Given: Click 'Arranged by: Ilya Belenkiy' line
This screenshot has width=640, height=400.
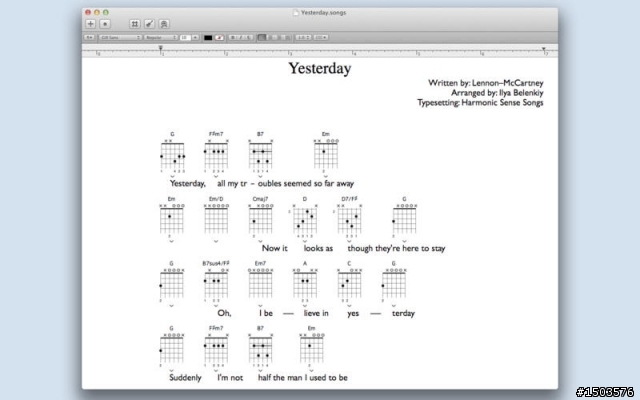Looking at the screenshot, I should (x=497, y=93).
